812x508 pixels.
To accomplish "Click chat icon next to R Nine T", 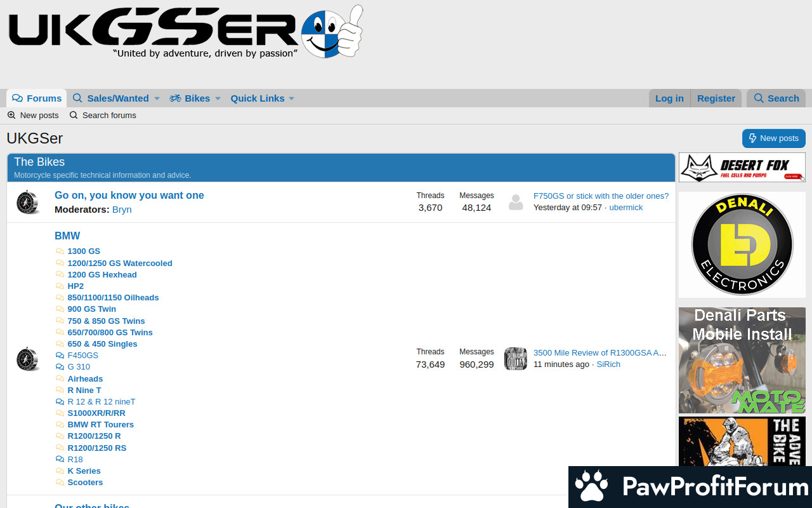I will point(60,391).
